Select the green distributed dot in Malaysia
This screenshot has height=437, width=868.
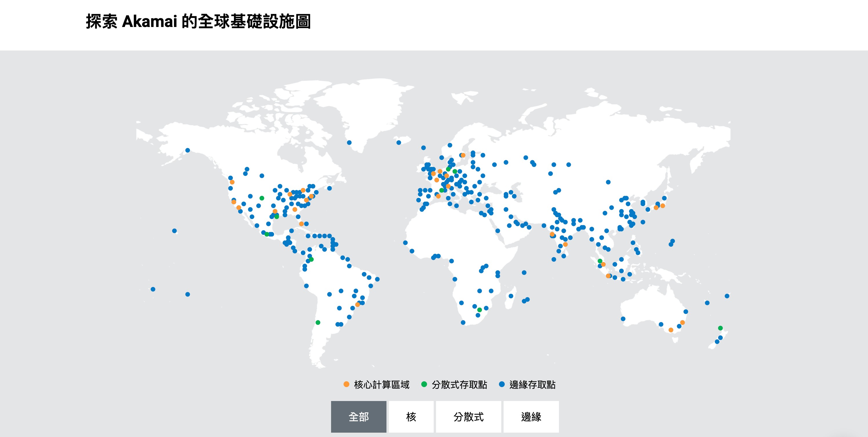[x=600, y=261]
